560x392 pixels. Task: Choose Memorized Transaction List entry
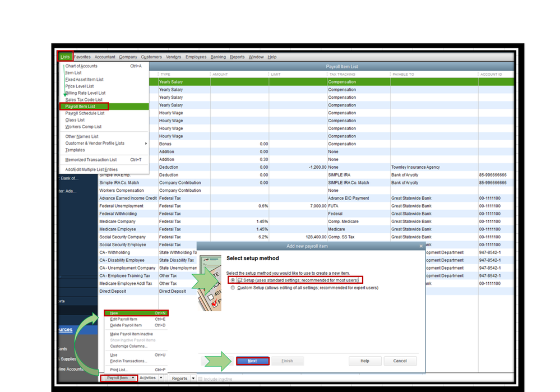[x=104, y=160]
